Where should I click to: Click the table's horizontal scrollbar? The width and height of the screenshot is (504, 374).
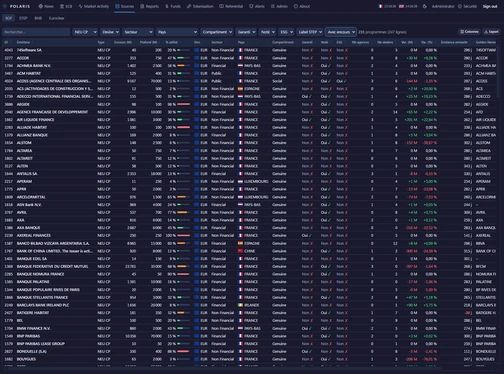coord(222,368)
